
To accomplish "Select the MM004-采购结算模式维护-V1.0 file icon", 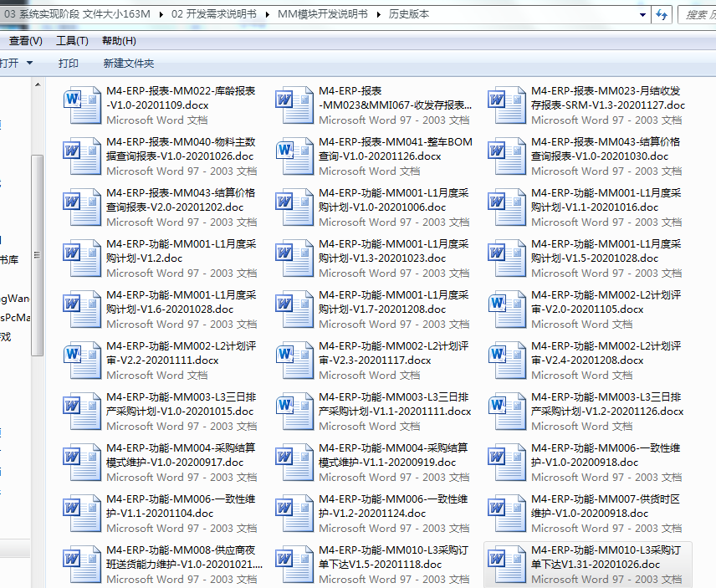I will point(82,463).
